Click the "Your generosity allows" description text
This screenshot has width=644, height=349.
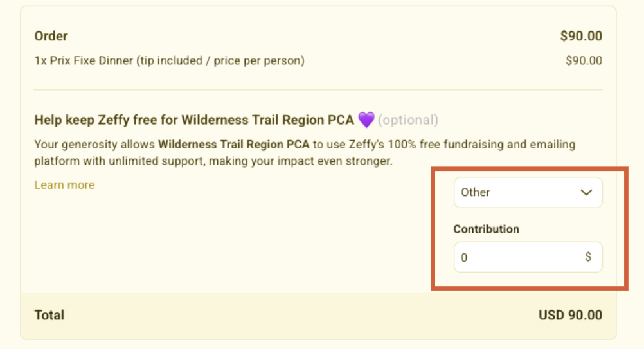click(x=95, y=144)
